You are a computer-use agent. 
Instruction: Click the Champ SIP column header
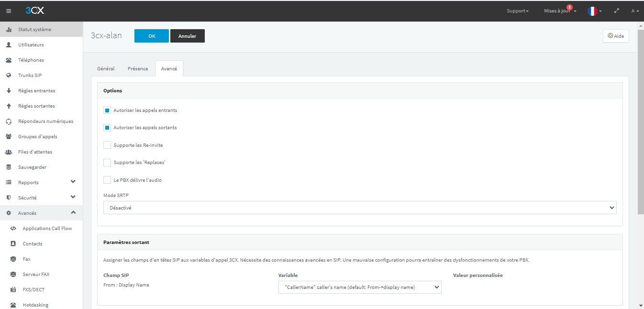click(x=116, y=276)
